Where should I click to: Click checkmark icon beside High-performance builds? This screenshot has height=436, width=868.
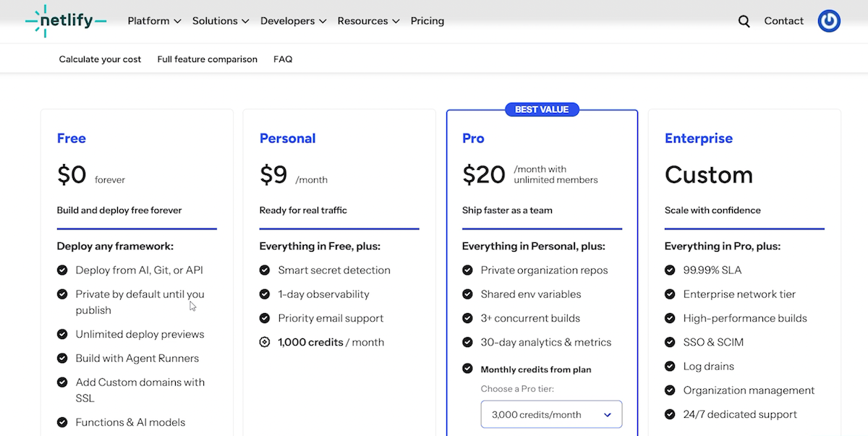670,318
